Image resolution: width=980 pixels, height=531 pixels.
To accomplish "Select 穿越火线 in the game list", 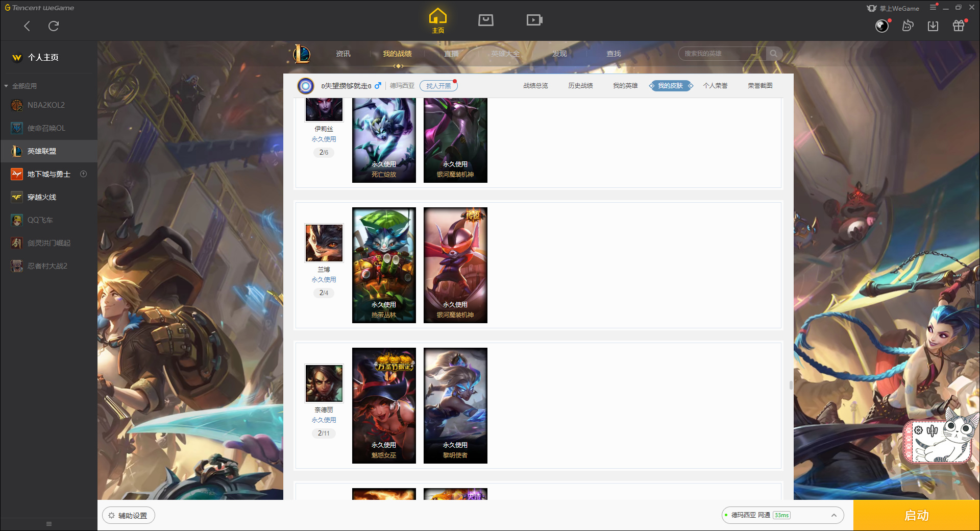I will [49, 197].
